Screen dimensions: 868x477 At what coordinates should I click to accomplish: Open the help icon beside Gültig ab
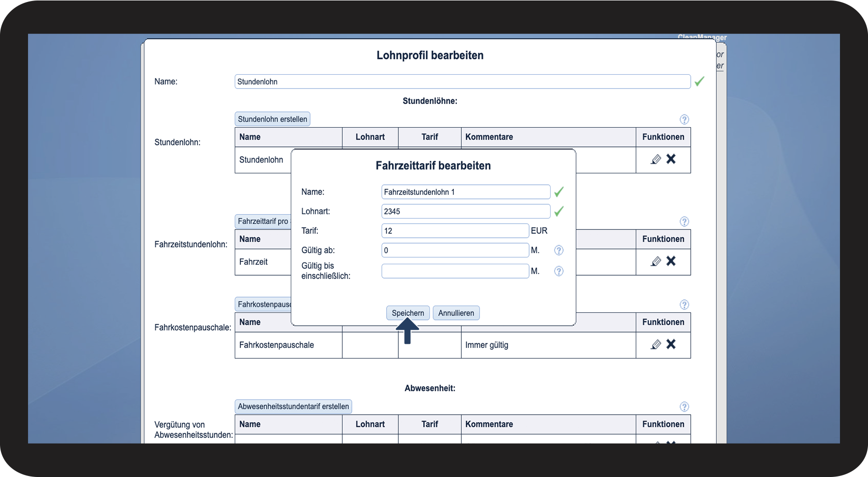559,251
